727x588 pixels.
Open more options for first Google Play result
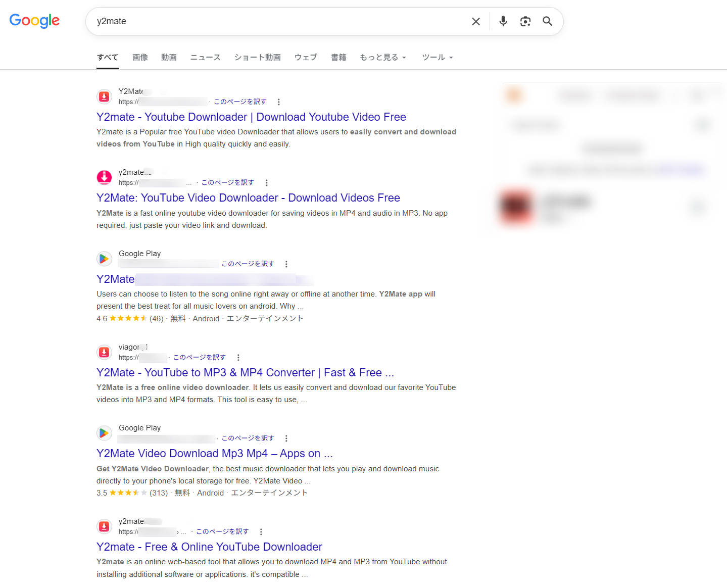286,264
